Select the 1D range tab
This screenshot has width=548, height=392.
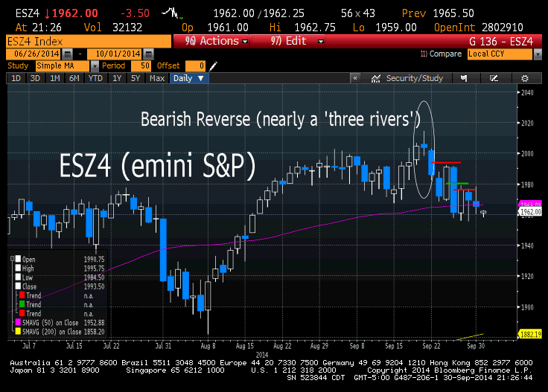tap(16, 78)
